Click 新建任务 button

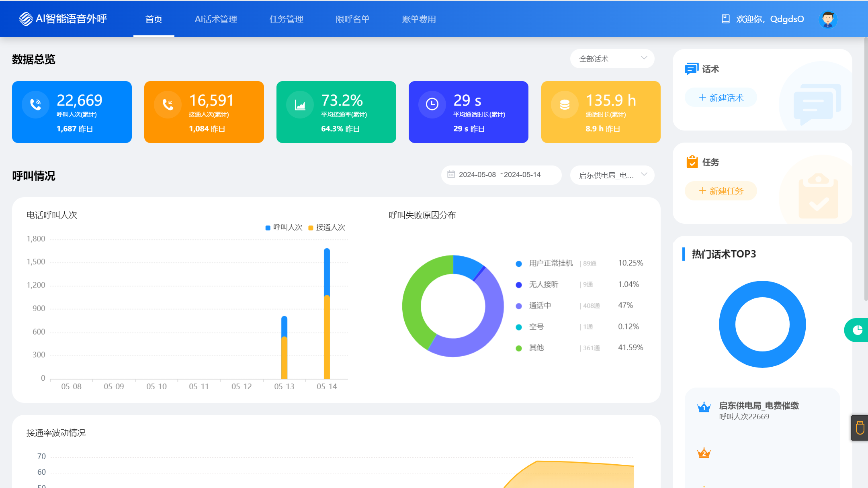721,191
